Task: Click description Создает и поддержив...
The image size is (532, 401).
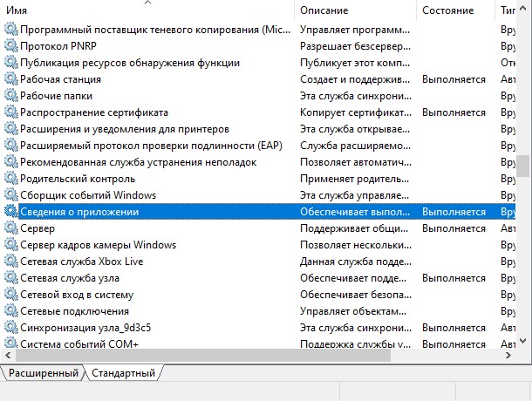Action: pyautogui.click(x=355, y=79)
